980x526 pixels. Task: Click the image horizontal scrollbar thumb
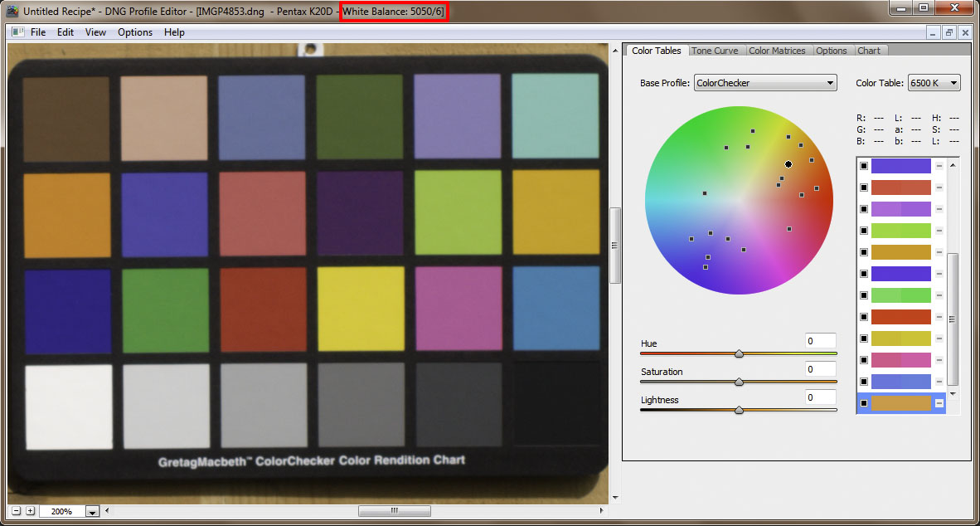click(x=395, y=511)
